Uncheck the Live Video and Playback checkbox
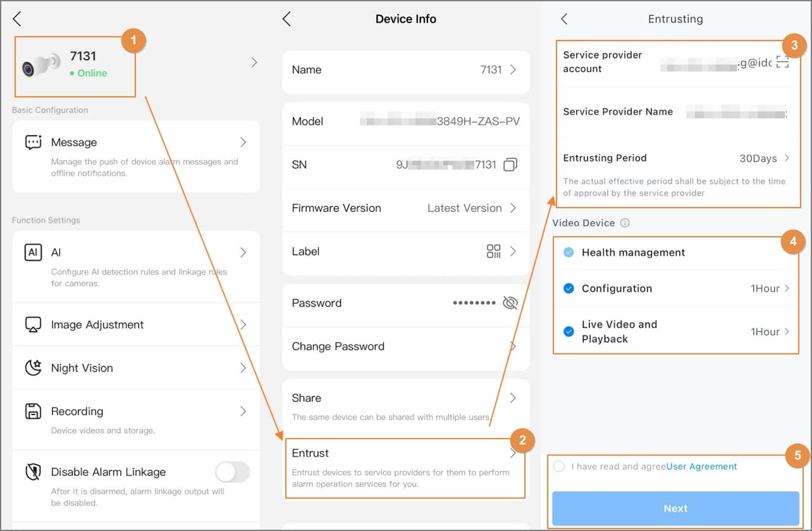Screen dimensions: 812x531 point(569,331)
